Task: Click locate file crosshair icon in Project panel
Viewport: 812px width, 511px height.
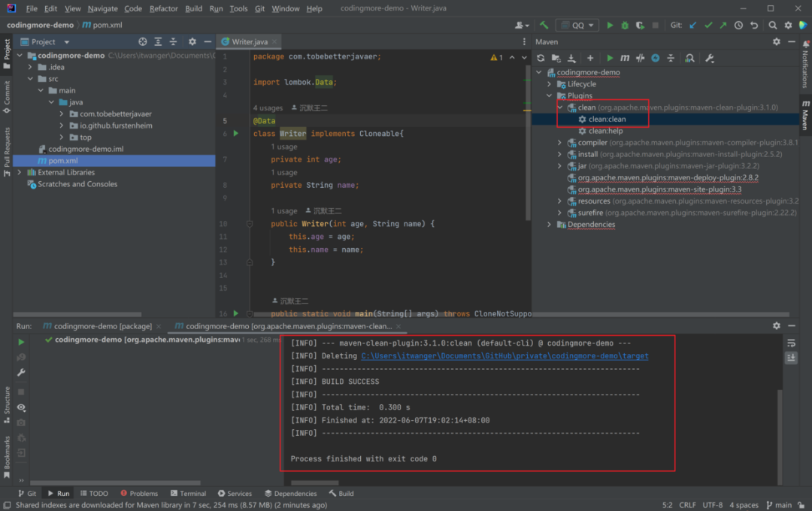Action: click(x=143, y=42)
